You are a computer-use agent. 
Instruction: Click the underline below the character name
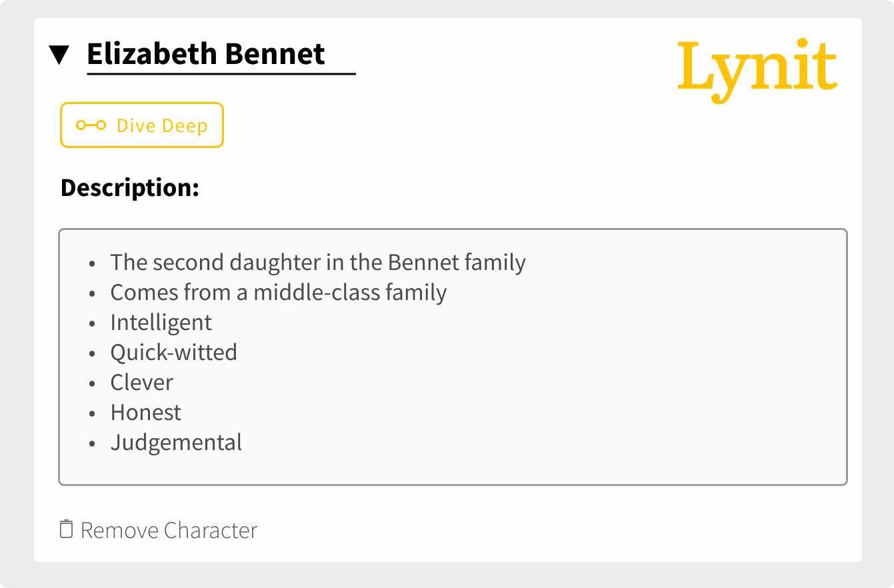coord(221,73)
